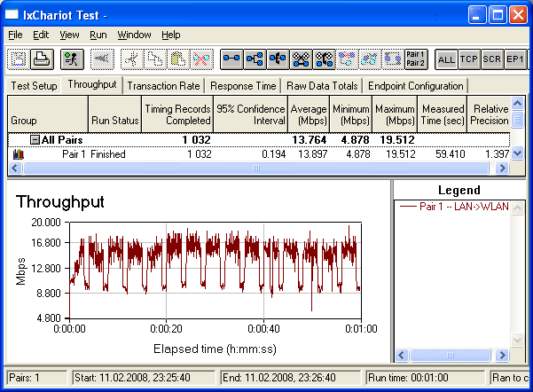Click the Add Pair toolbar icon
The image size is (533, 392).
click(x=231, y=59)
